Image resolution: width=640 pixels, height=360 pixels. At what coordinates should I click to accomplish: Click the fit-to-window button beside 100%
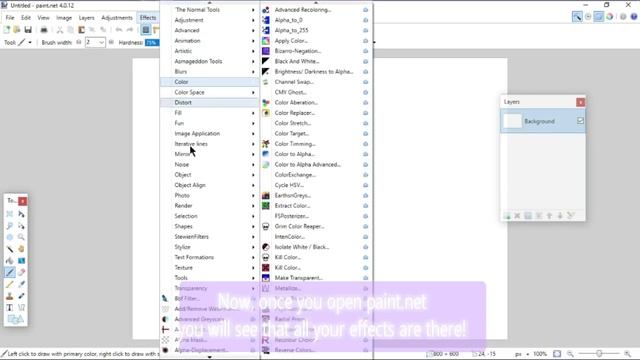[x=557, y=354]
